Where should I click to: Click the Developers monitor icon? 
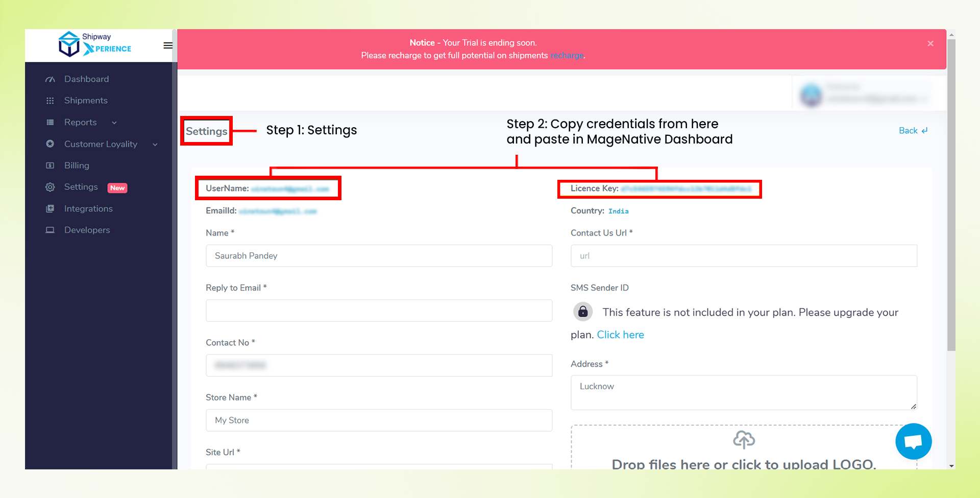pyautogui.click(x=50, y=230)
